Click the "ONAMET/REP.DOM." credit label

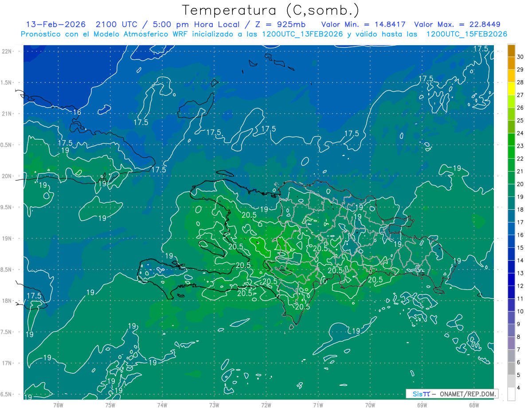[467, 394]
